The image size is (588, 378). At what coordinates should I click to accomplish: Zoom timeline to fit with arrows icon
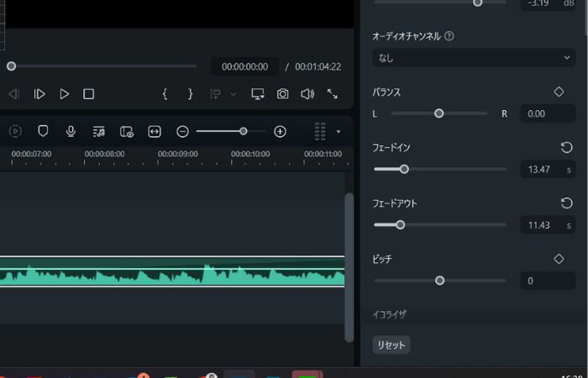point(155,132)
